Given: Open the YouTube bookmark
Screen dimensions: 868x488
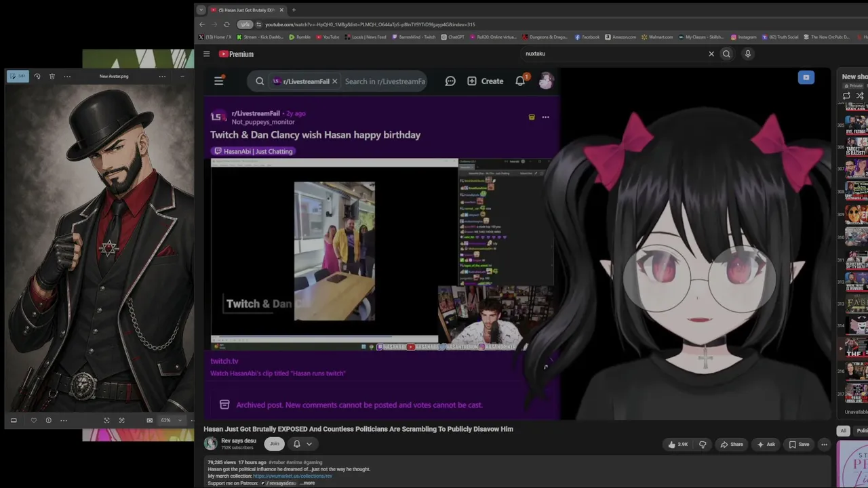Looking at the screenshot, I should (x=328, y=37).
